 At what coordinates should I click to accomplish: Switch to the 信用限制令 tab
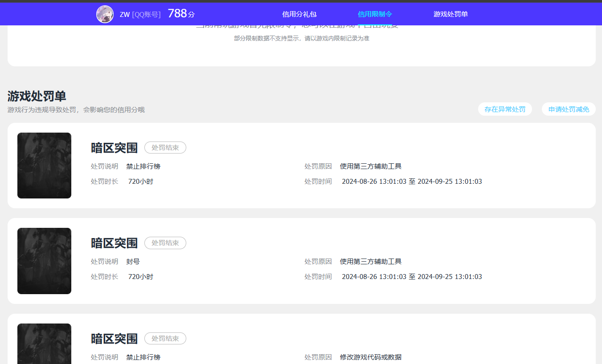click(374, 14)
